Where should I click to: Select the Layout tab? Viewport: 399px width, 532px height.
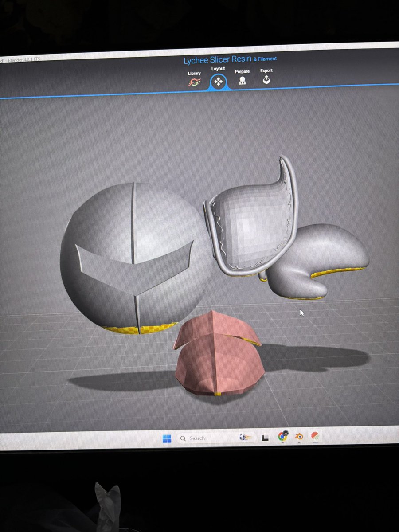point(218,78)
